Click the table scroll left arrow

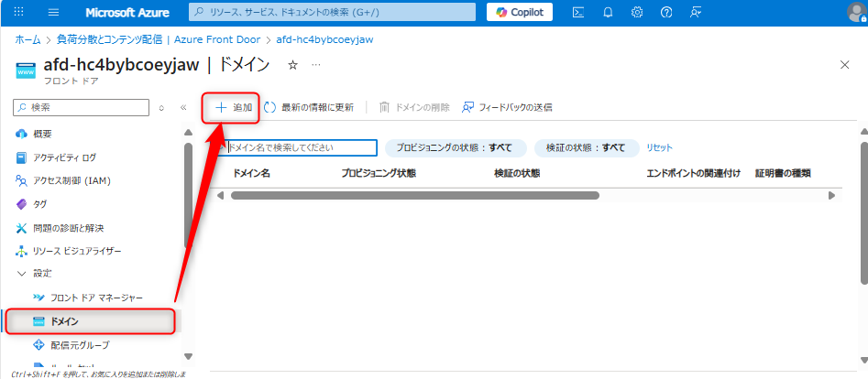tap(221, 195)
